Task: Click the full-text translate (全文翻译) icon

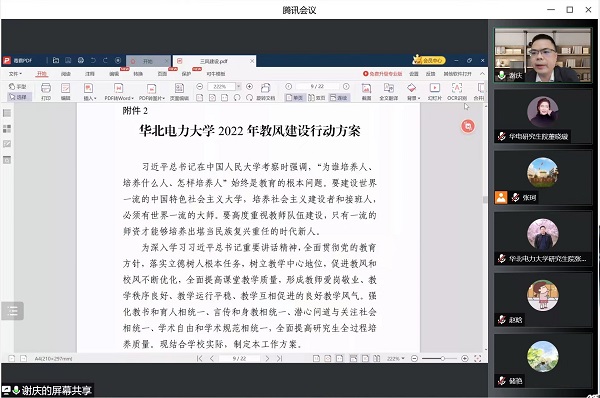Action: click(x=388, y=91)
